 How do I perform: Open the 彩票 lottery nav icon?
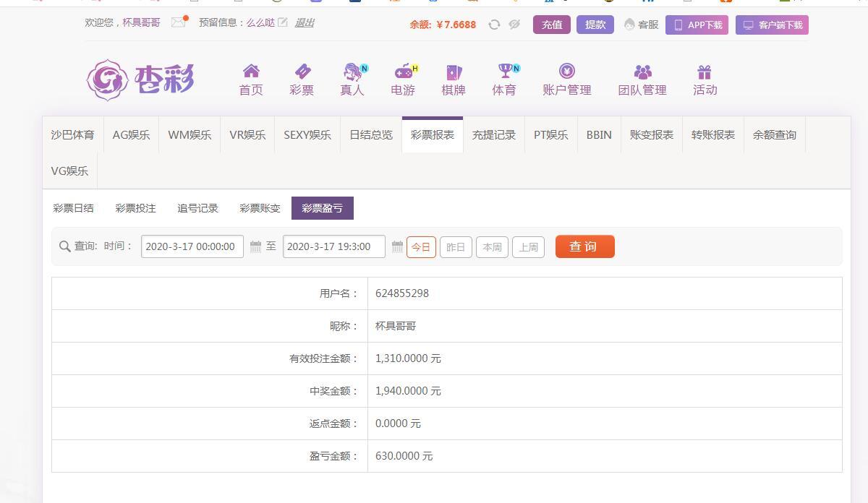(x=302, y=71)
